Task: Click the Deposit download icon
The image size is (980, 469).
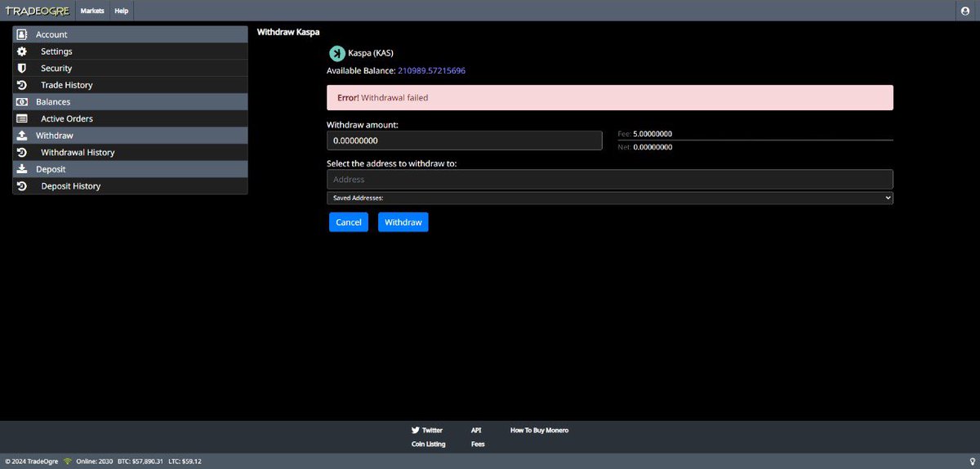Action: [22, 169]
